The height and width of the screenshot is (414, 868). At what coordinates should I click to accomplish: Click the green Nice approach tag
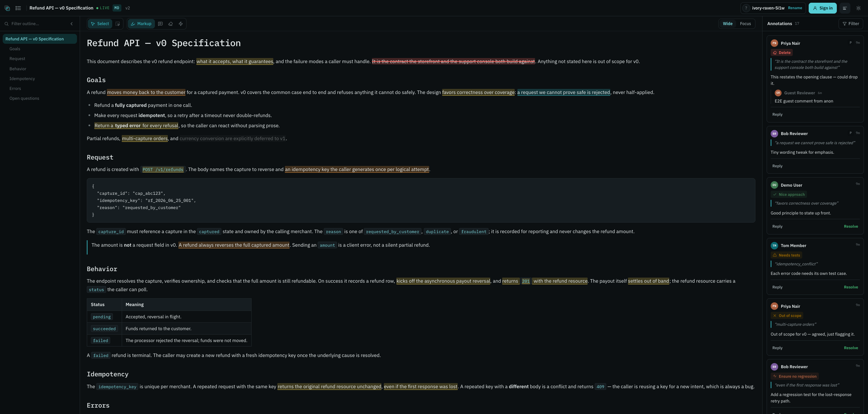(x=789, y=194)
